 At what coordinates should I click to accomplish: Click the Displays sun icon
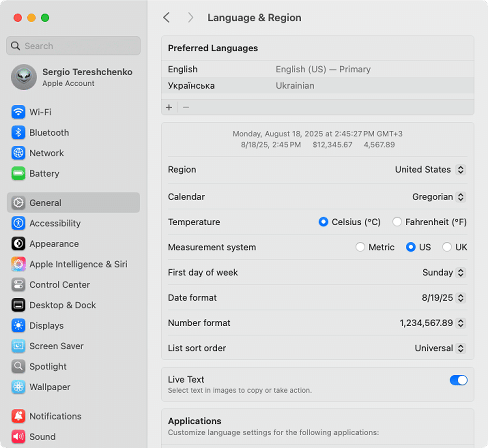tap(18, 326)
